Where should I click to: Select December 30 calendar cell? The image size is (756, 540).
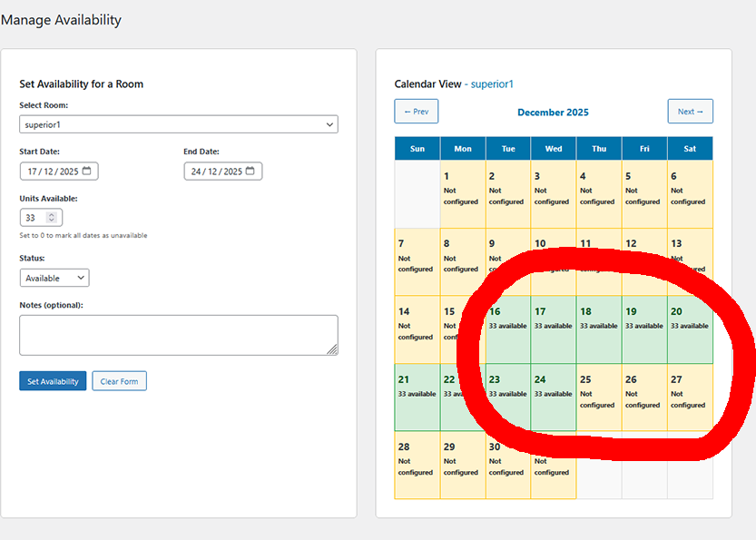[x=508, y=465]
